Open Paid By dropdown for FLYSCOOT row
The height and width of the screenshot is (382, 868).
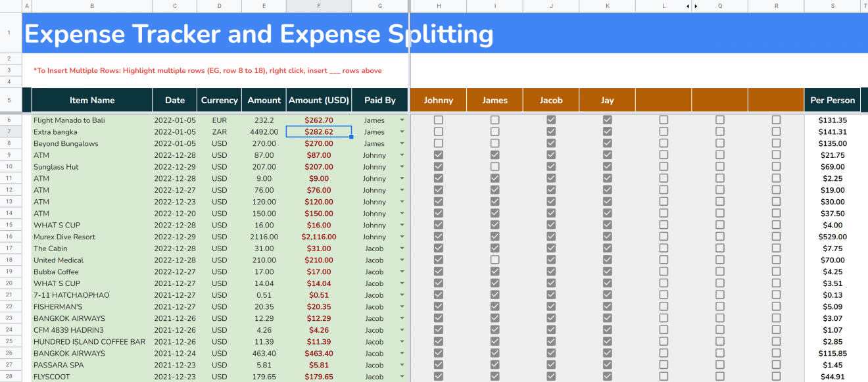point(401,377)
